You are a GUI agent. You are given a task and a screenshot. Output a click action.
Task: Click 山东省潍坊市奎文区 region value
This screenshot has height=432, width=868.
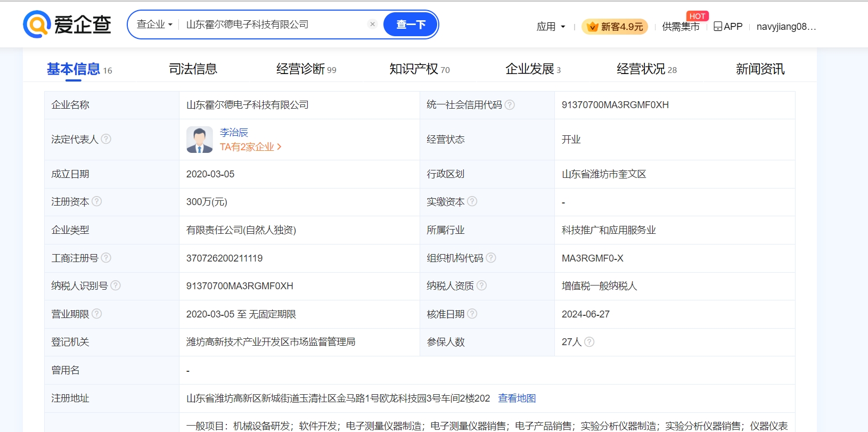[604, 174]
